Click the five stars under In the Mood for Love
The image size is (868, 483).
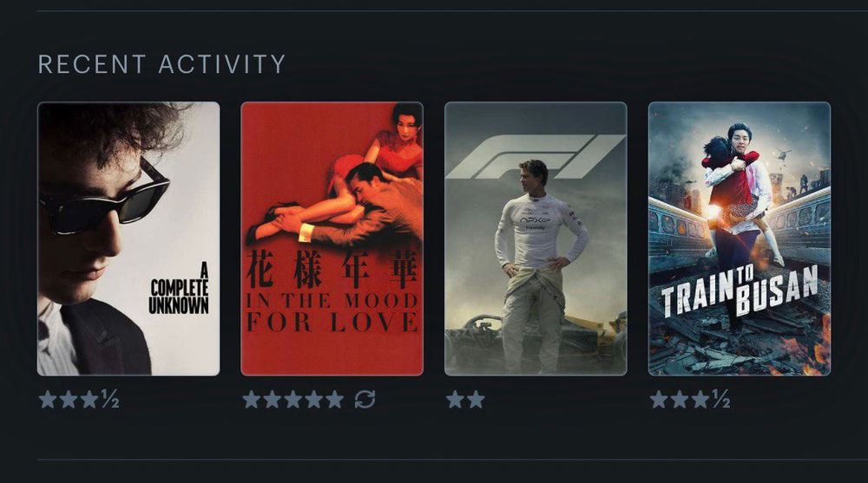pos(293,399)
